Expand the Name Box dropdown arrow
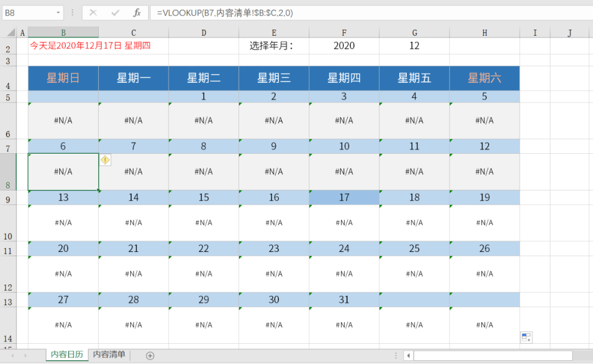The height and width of the screenshot is (364, 593). click(58, 13)
